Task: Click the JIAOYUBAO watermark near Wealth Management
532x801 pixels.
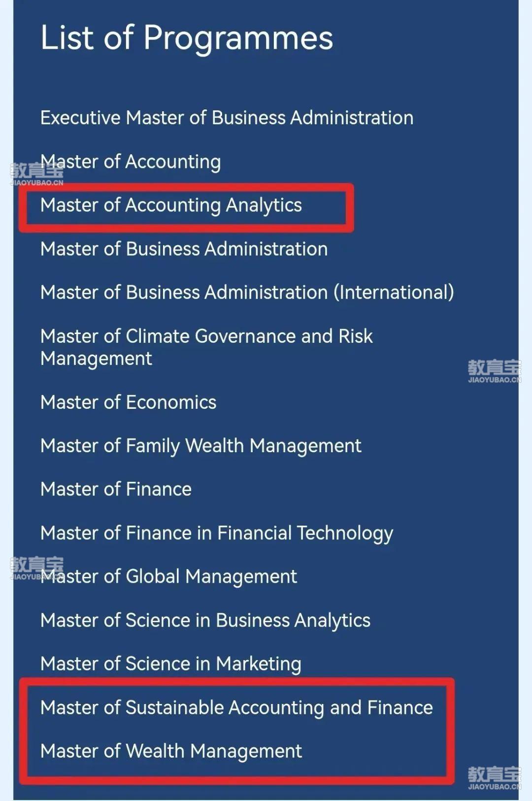Action: 494,778
